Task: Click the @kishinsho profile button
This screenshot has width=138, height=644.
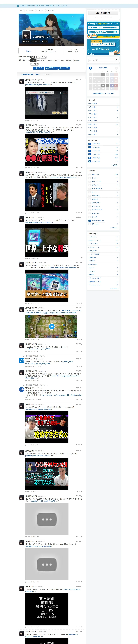Action: coord(51,68)
